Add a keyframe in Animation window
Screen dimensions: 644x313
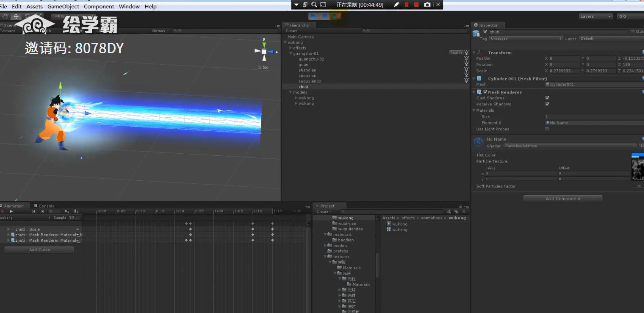(x=66, y=212)
